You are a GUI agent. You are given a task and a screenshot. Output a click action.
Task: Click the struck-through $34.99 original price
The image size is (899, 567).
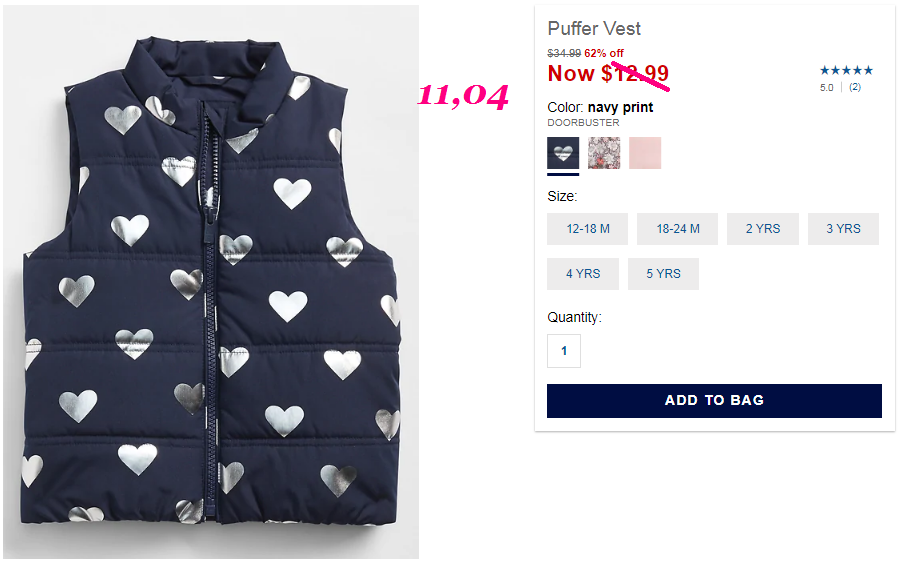click(564, 53)
